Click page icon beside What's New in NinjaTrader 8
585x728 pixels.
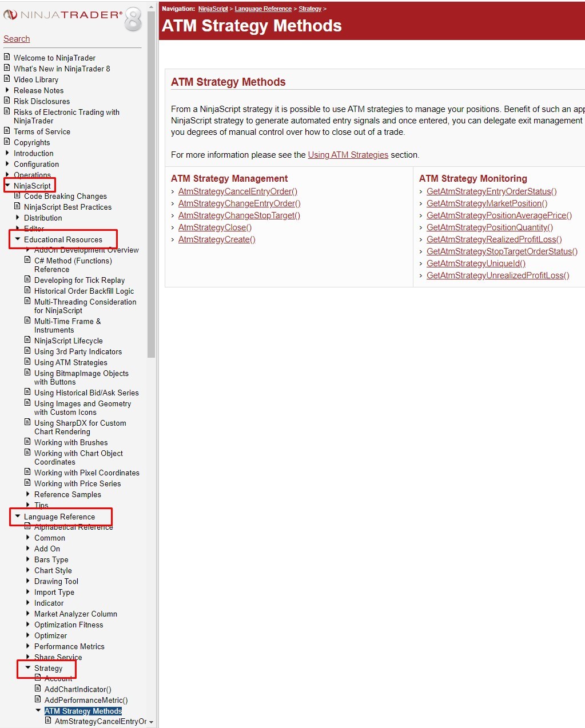(x=7, y=68)
